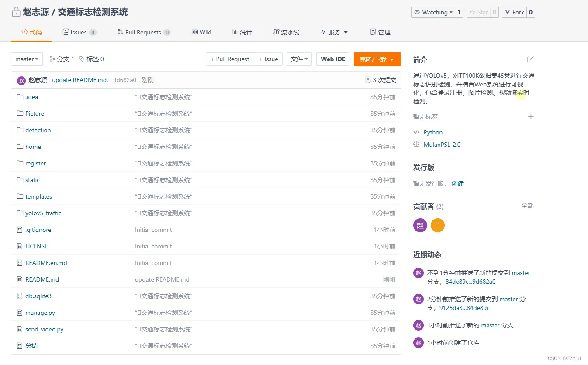This screenshot has height=365, width=588.
Task: Click the folder icon of the .idea row
Action: pos(20,96)
